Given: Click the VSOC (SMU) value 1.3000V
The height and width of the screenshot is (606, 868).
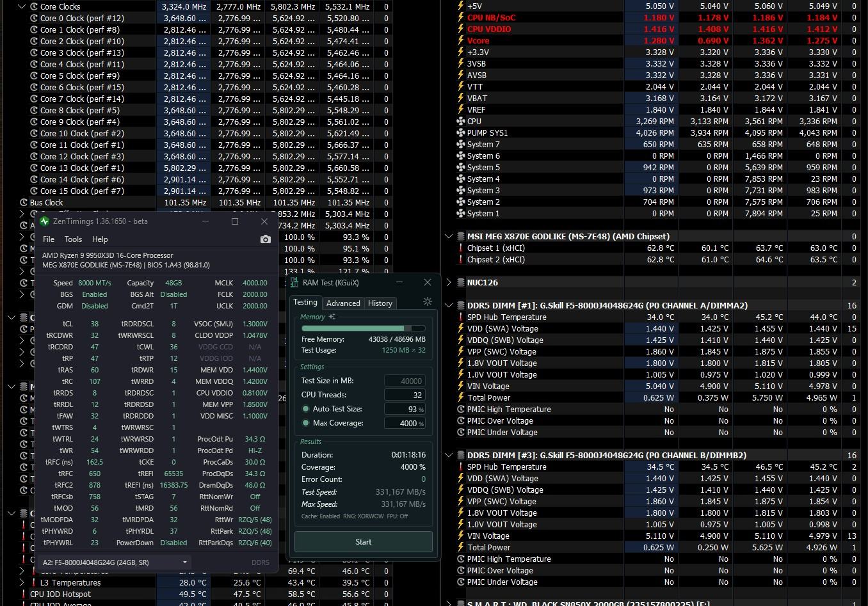Looking at the screenshot, I should pos(254,324).
